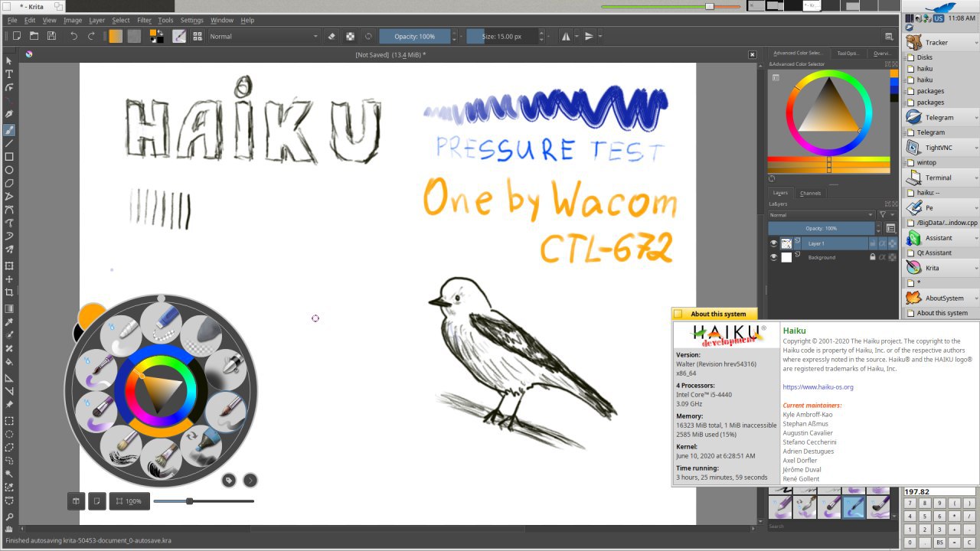Click the 100% zoom button below the palette
Viewport: 980px width, 551px height.
pyautogui.click(x=129, y=501)
